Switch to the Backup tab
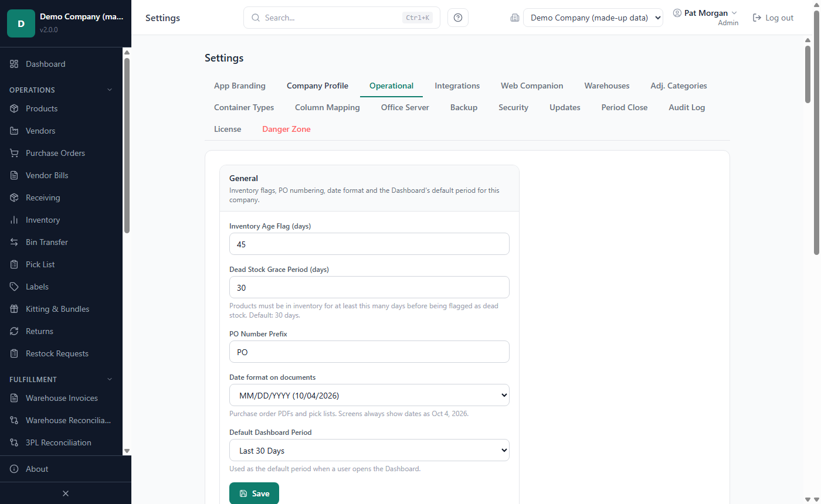Viewport: 821px width, 504px height. click(x=464, y=107)
